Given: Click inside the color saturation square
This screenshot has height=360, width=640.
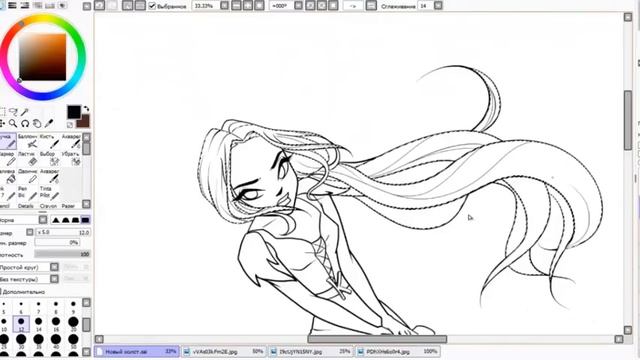Looking at the screenshot, I should (42, 57).
